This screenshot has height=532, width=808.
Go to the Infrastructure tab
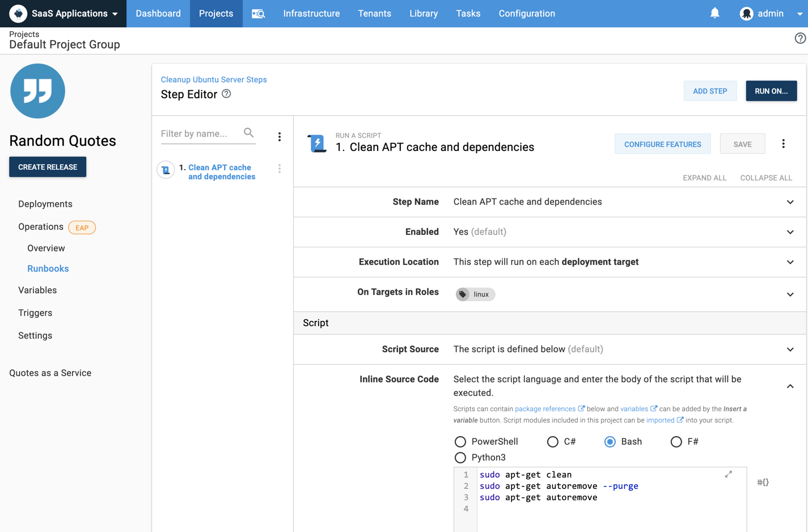[x=311, y=14]
